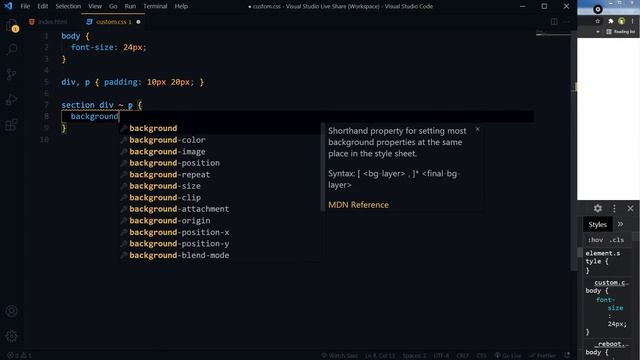The image size is (640, 360).
Task: Open the Manage gear in VS Code
Action: (11, 336)
